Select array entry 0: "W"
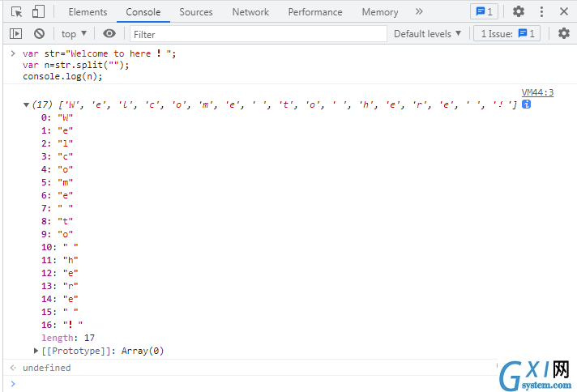 (x=57, y=117)
